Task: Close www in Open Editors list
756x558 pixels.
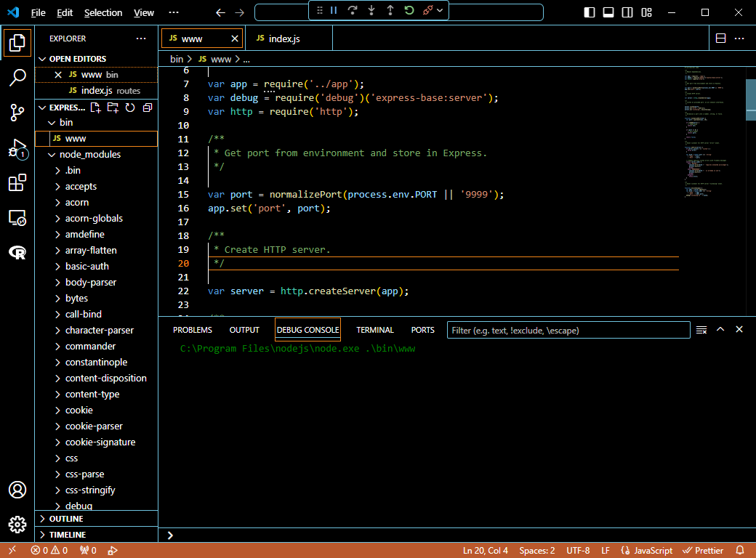Action: (58, 75)
